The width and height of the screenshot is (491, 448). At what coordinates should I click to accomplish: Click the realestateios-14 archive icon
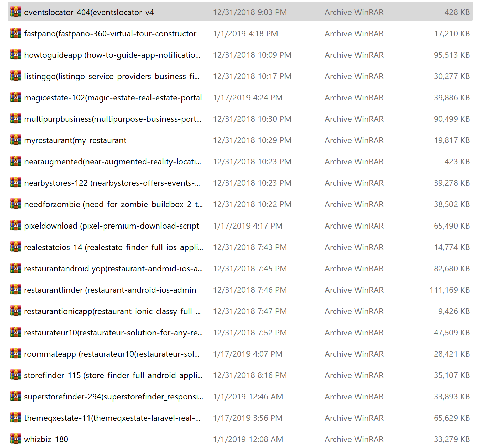tap(16, 247)
